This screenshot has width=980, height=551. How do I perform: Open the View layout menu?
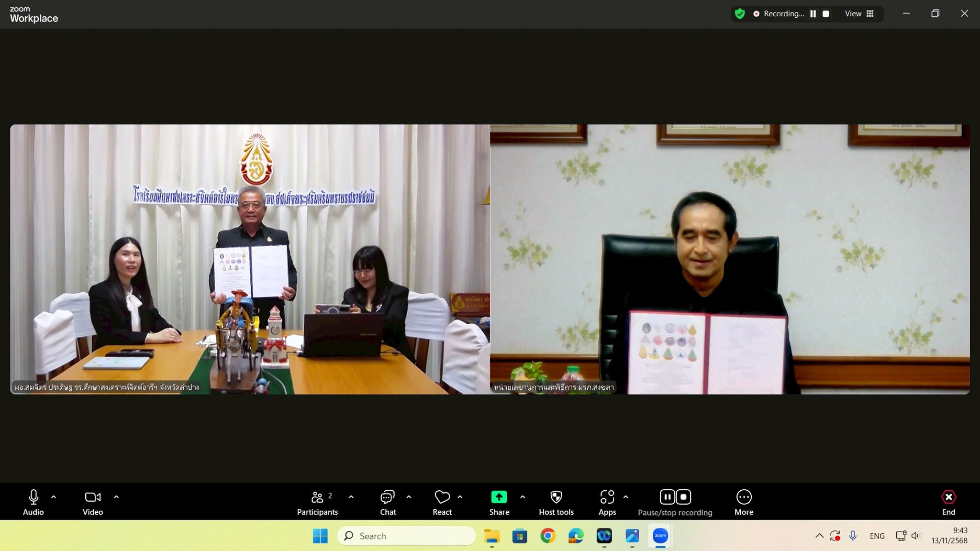click(x=859, y=14)
